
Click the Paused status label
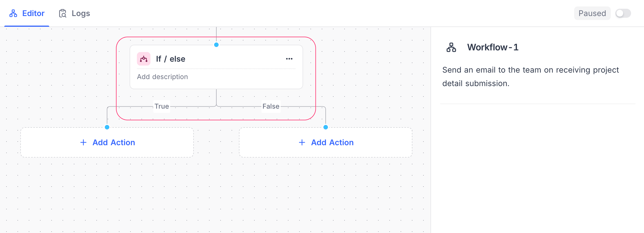(592, 13)
